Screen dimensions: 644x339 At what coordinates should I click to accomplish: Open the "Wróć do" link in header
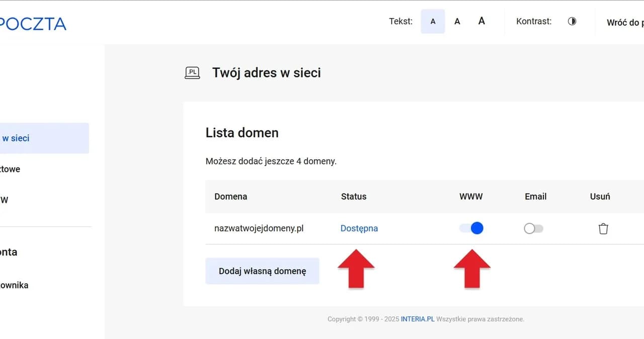tap(624, 23)
